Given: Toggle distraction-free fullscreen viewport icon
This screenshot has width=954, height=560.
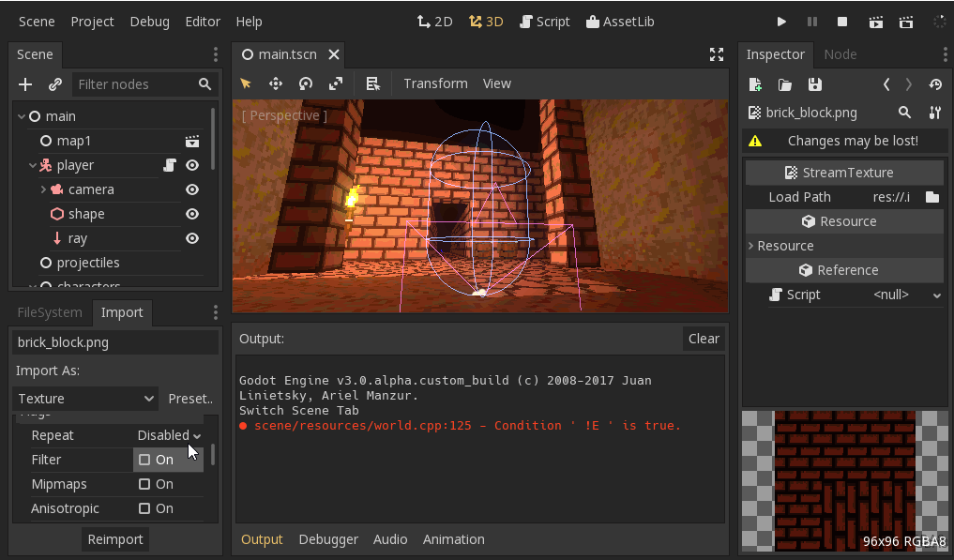Looking at the screenshot, I should [x=717, y=54].
